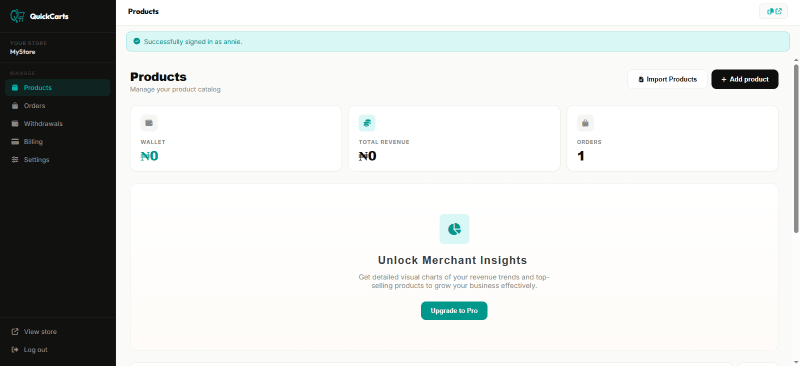Click the Import Products button
The height and width of the screenshot is (366, 800).
click(667, 79)
